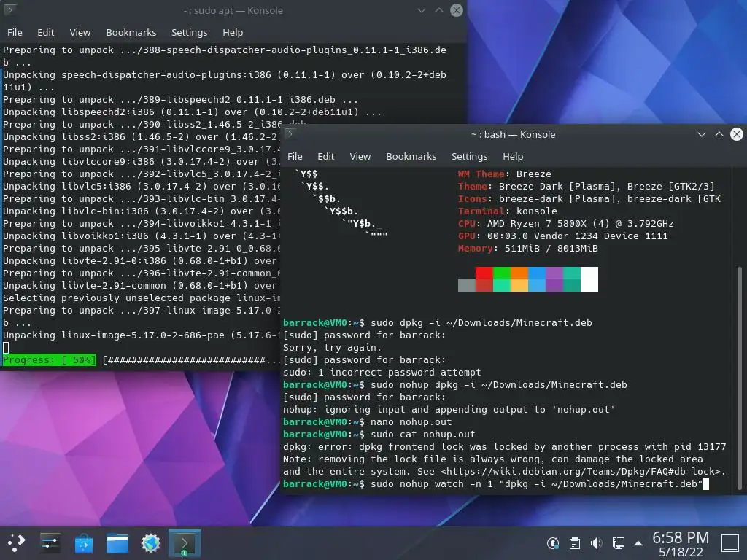Close the sudo apt Konsole window
This screenshot has height=560, width=747.
[457, 10]
